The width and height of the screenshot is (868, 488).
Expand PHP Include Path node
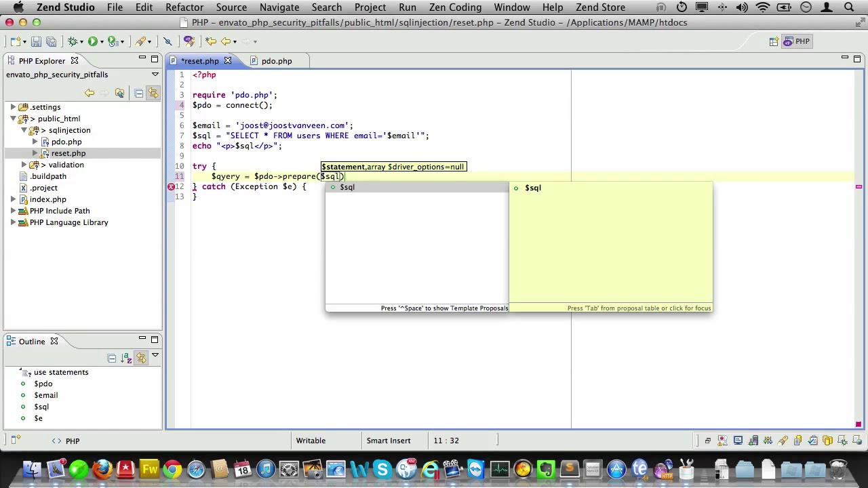tap(13, 211)
